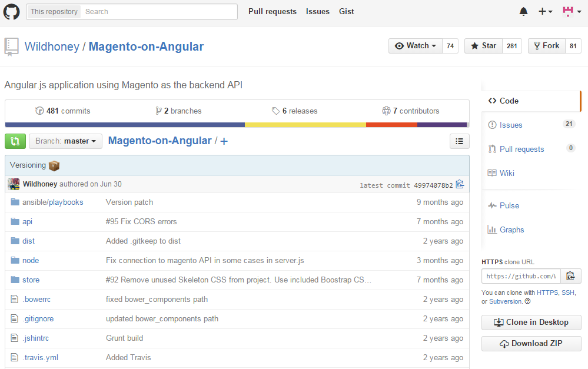View the 2 branches

click(178, 111)
